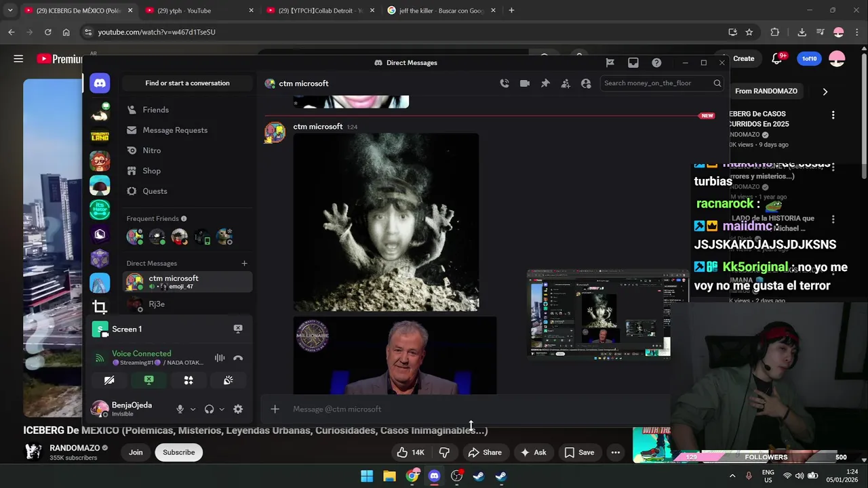Start a voice call with ctm microsoft
Screen dimensions: 868x488
(x=505, y=83)
